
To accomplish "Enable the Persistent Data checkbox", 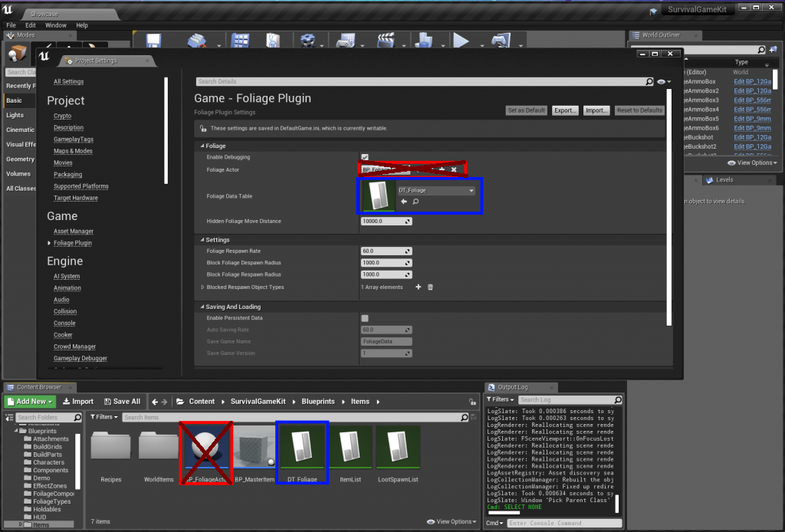I will (x=365, y=318).
